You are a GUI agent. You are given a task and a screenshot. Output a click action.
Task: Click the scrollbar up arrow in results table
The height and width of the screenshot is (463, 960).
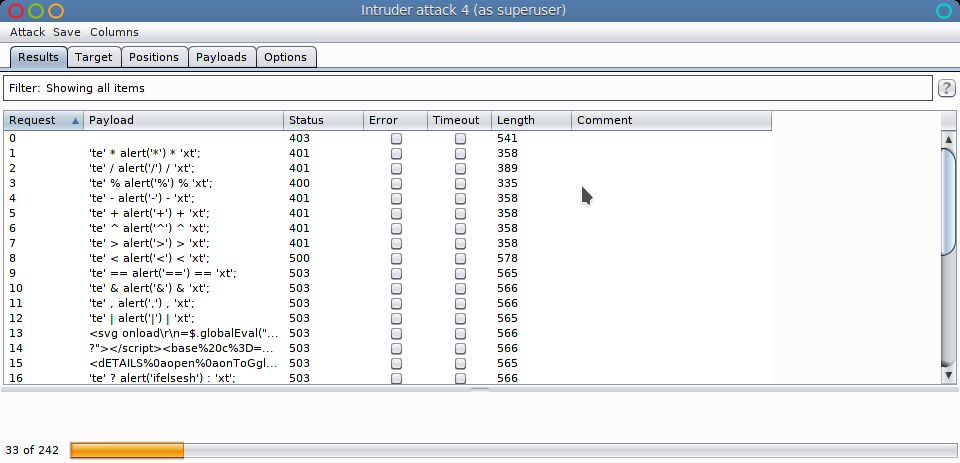coord(948,138)
